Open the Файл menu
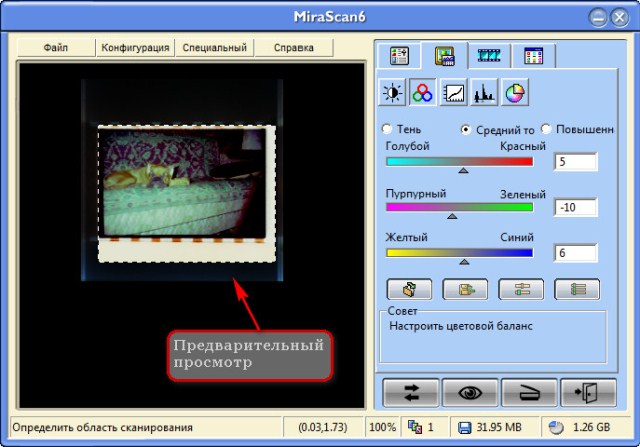This screenshot has height=447, width=640. [x=57, y=47]
